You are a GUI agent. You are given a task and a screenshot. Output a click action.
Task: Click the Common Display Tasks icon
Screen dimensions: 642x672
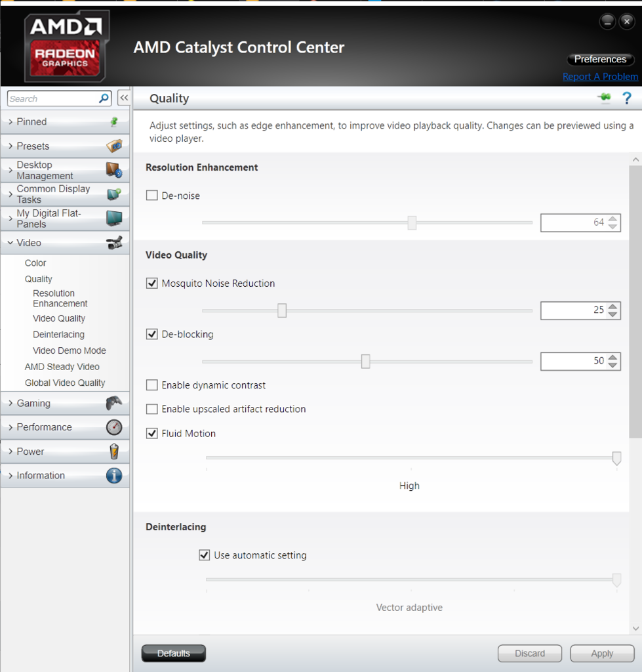coord(114,194)
